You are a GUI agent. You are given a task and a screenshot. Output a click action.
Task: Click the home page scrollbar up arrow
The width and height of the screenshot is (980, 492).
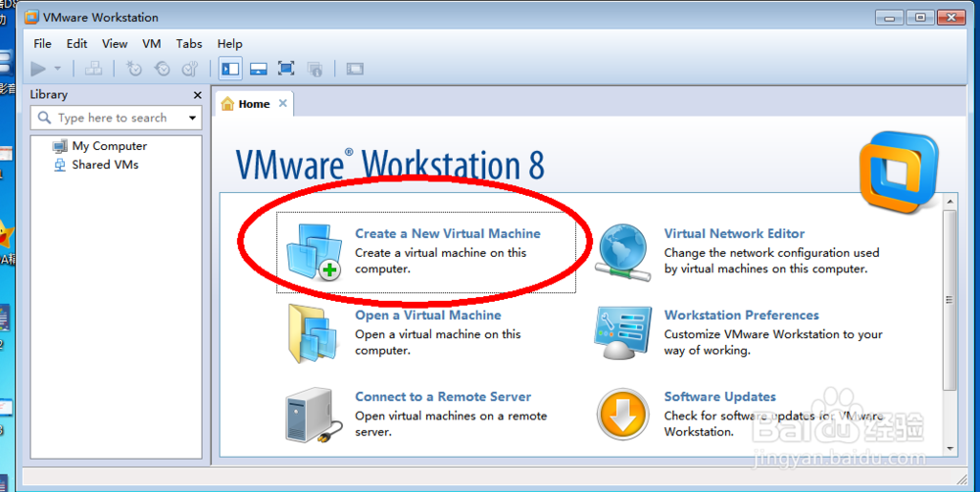point(950,202)
